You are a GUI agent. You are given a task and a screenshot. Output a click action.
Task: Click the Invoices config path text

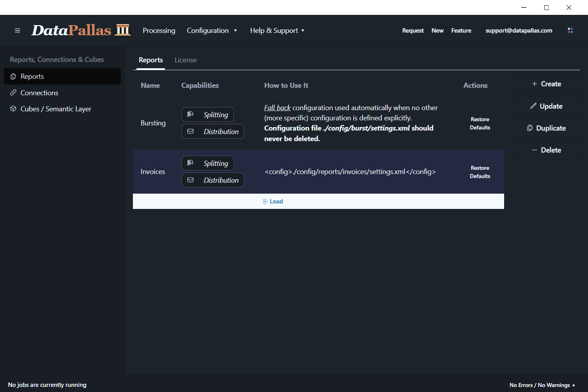[x=350, y=172]
